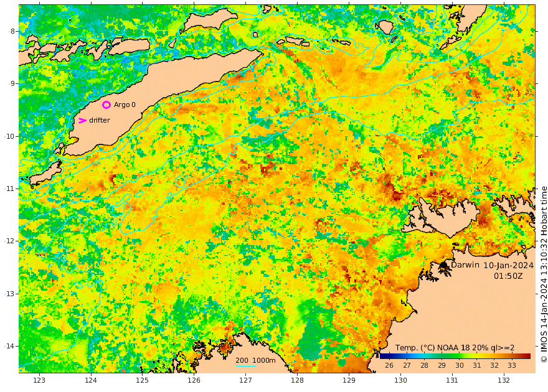This screenshot has height=392, width=548.
Task: Click the magenta Argo 0 circle marker
Action: point(106,105)
